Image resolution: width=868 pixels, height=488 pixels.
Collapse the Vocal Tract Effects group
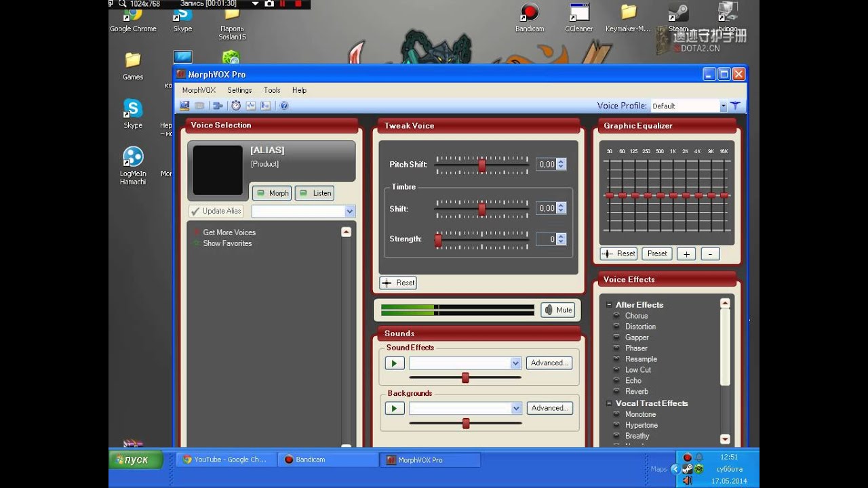608,403
